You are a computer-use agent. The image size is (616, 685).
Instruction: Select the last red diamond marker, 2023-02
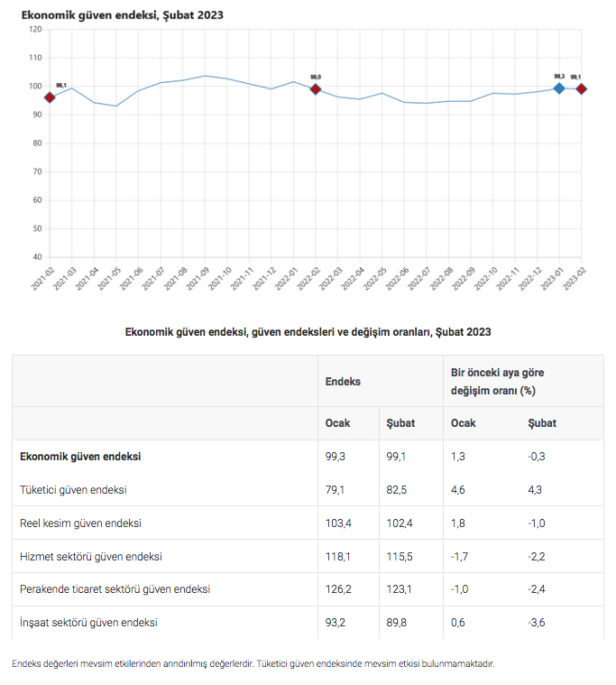coord(582,88)
